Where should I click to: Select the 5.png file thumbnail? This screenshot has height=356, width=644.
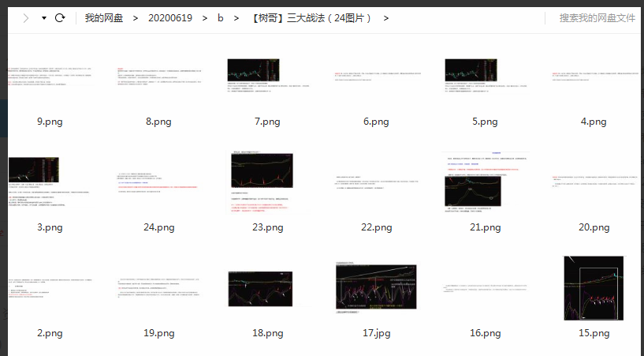click(x=486, y=78)
